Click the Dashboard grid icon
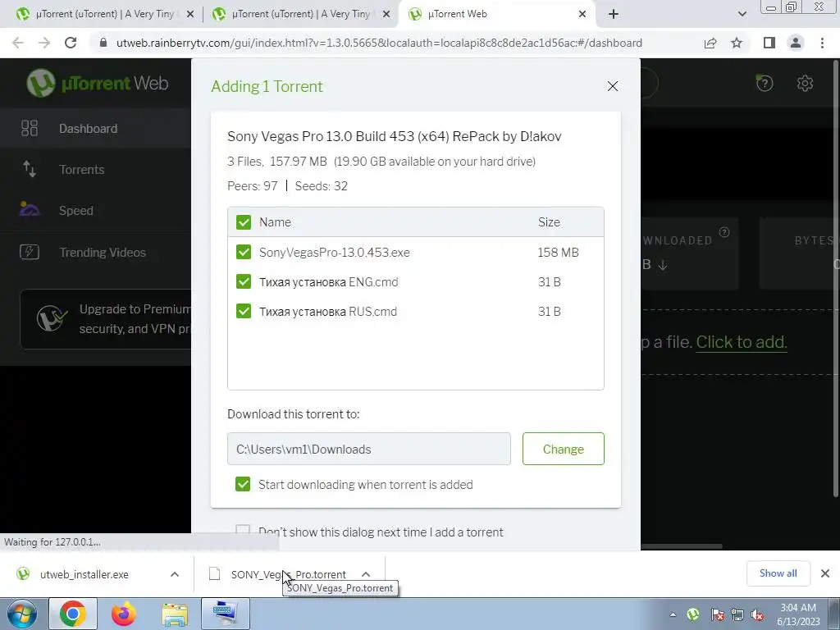The height and width of the screenshot is (630, 840). click(x=30, y=129)
